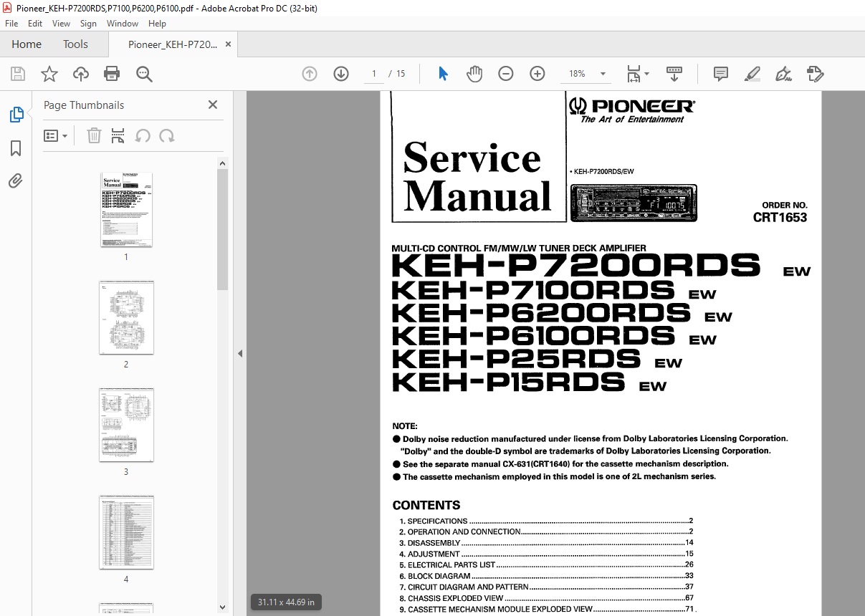Click the 'KEH-P7200RDS' model heading
The image size is (865, 616).
(x=575, y=266)
